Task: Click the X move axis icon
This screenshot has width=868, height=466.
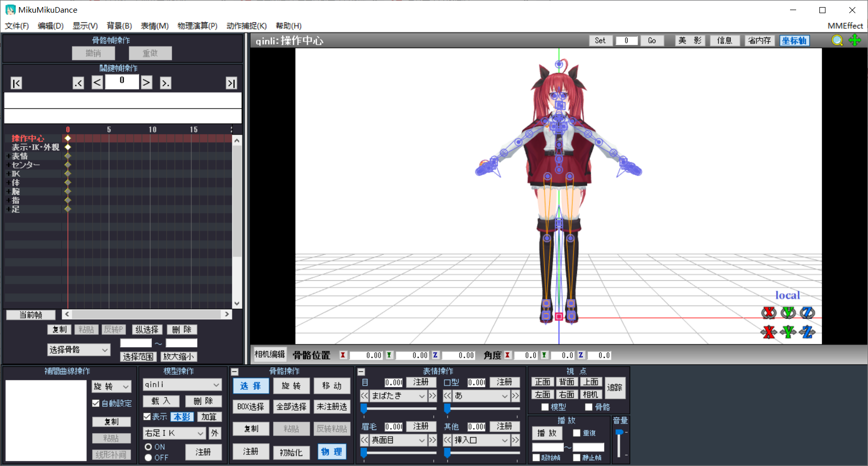Action: tap(769, 332)
